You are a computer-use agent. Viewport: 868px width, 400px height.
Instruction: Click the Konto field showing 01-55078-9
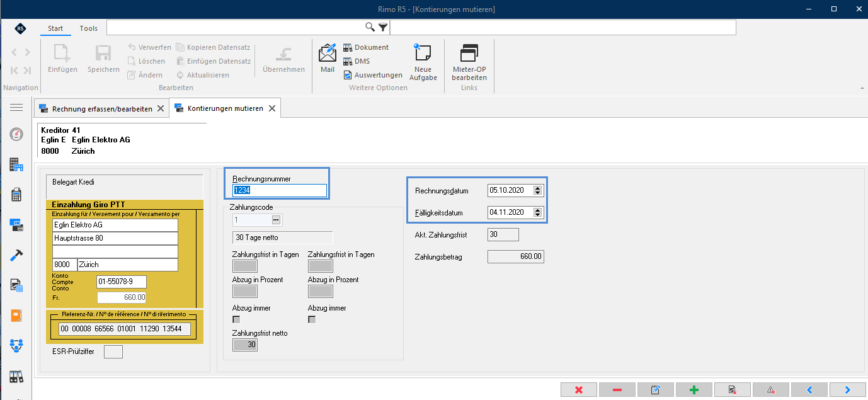pyautogui.click(x=122, y=282)
